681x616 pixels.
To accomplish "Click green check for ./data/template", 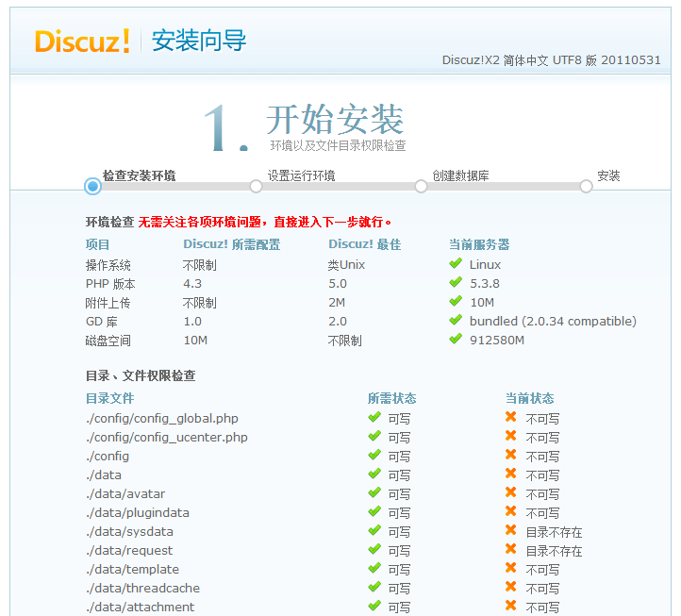I will pos(374,568).
